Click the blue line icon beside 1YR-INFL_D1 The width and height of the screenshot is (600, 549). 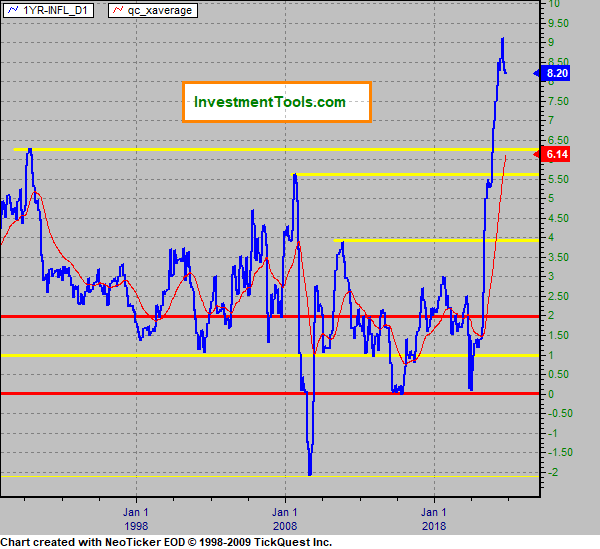coord(12,10)
